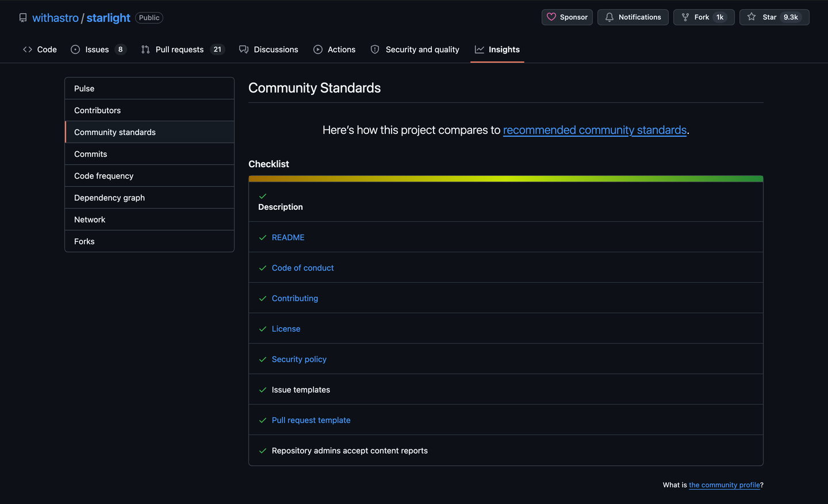
Task: Open Commits in the sidebar
Action: 149,154
